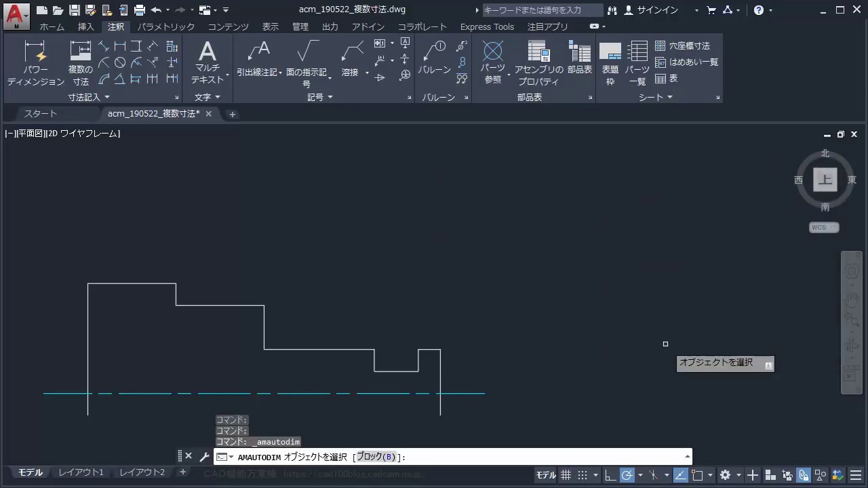Click the New drawing icon in quick access toolbar
Screen dimensions: 868x488
coord(42,10)
